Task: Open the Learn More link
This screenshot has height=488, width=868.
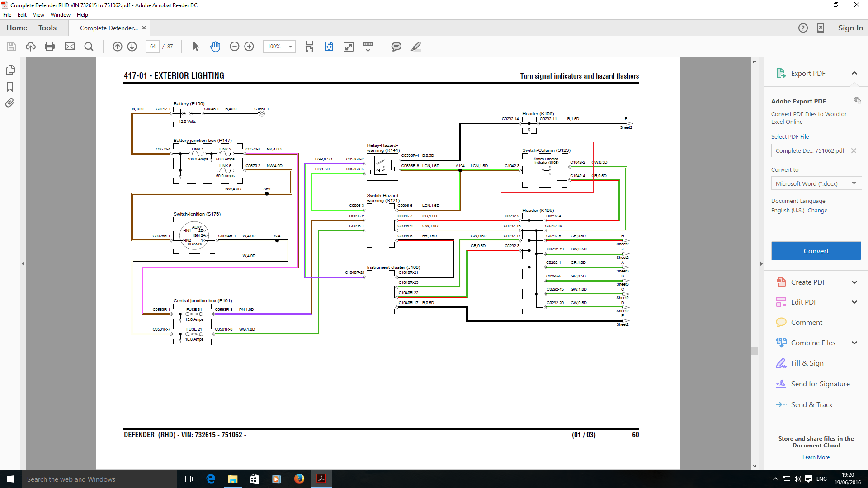Action: point(816,457)
